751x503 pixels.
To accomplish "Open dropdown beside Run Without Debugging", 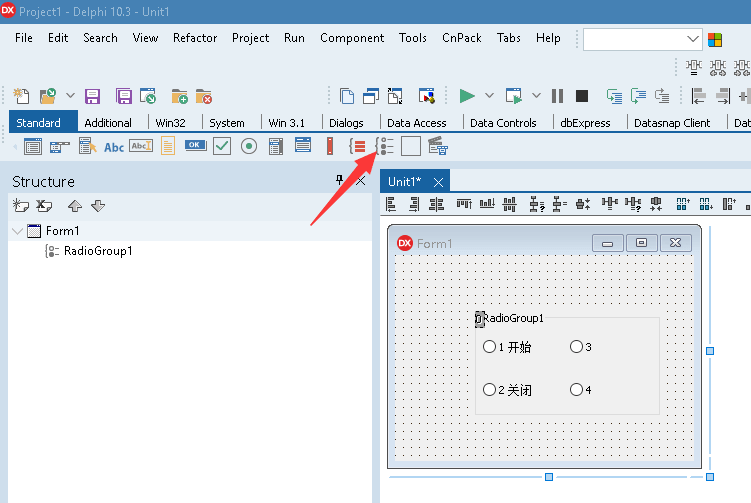I will pos(536,95).
